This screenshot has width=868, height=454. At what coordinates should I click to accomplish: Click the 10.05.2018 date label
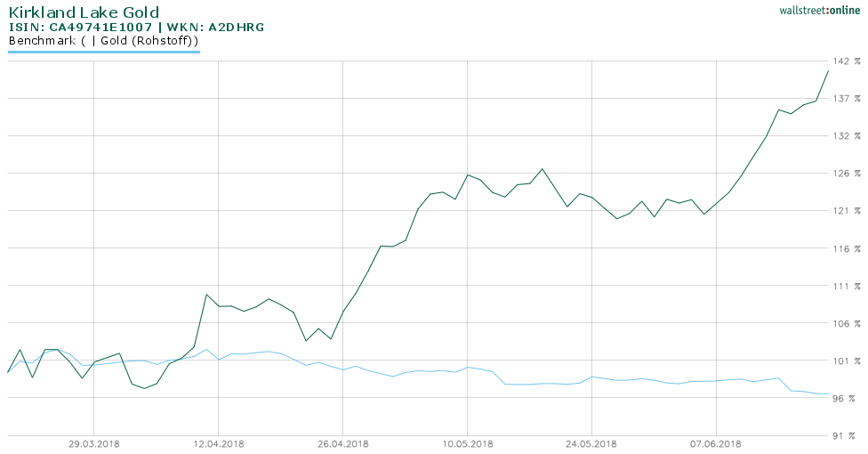point(468,443)
